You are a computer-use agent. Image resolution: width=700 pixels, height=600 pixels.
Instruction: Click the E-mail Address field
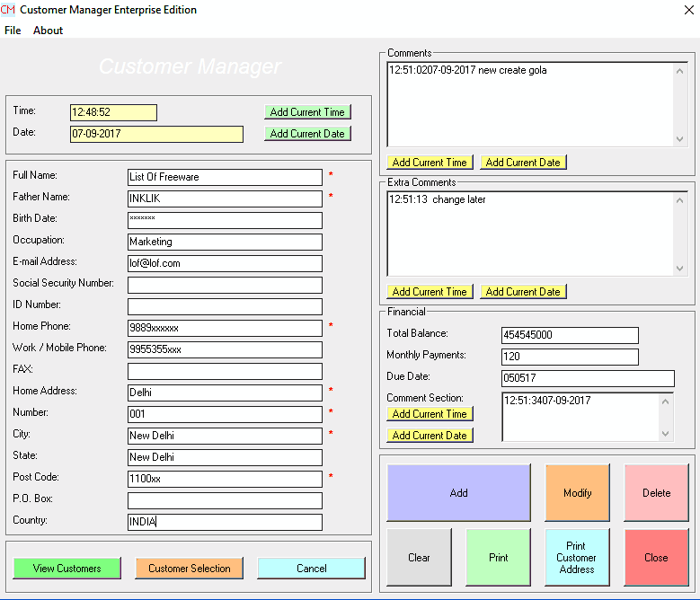pyautogui.click(x=225, y=263)
